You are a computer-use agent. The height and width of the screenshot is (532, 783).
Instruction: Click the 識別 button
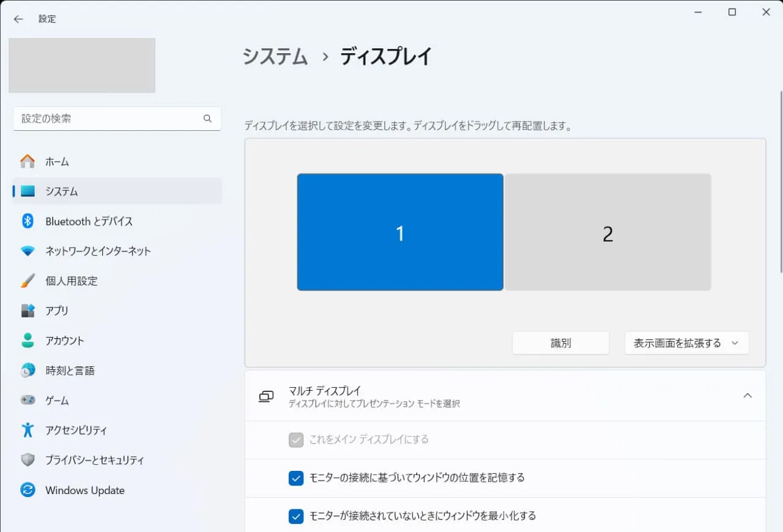click(561, 343)
